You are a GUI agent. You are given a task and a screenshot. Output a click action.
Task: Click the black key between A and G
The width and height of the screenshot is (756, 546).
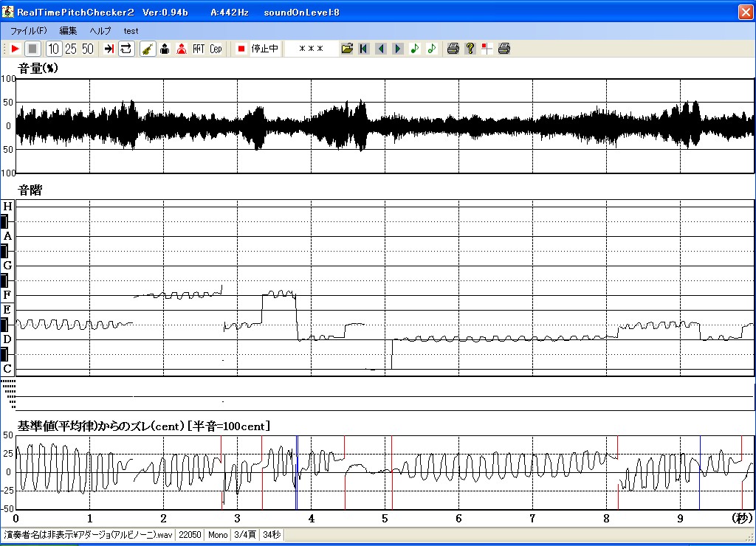tap(4, 251)
